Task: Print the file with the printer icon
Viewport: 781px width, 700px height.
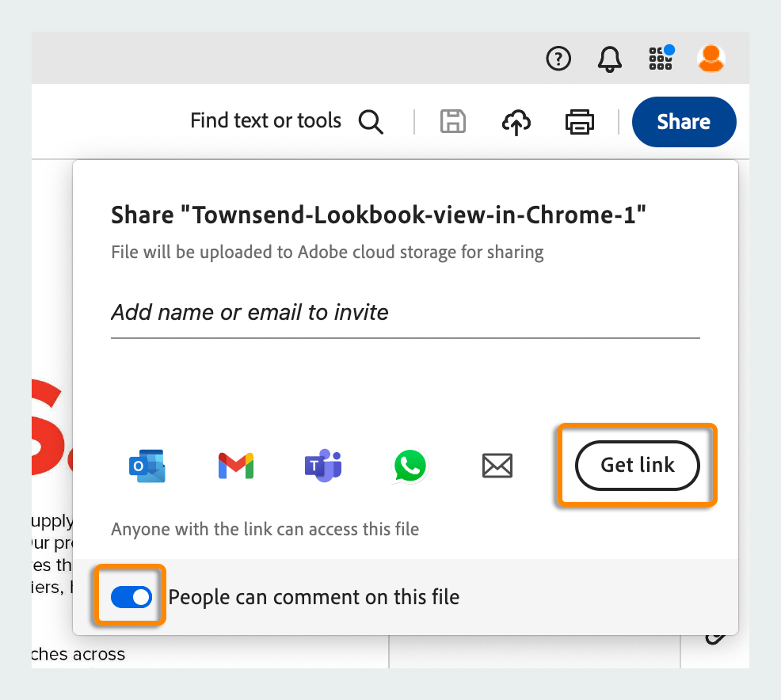Action: pos(579,122)
